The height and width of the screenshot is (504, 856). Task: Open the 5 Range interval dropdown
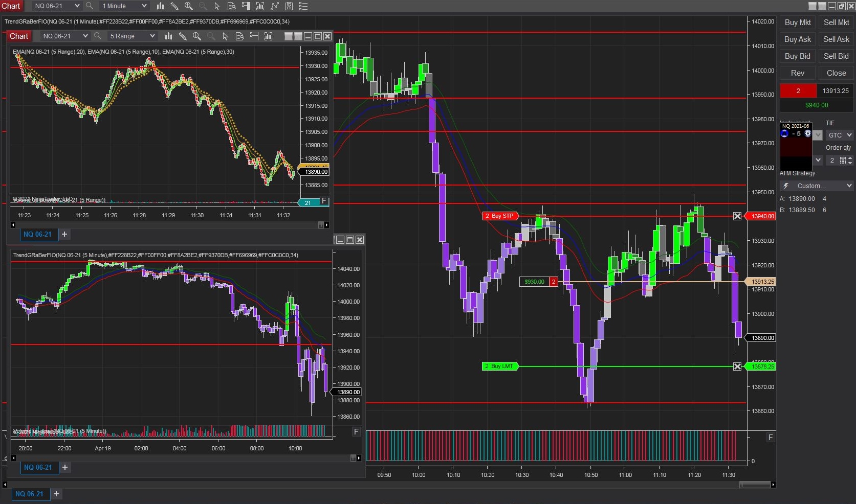pyautogui.click(x=132, y=36)
